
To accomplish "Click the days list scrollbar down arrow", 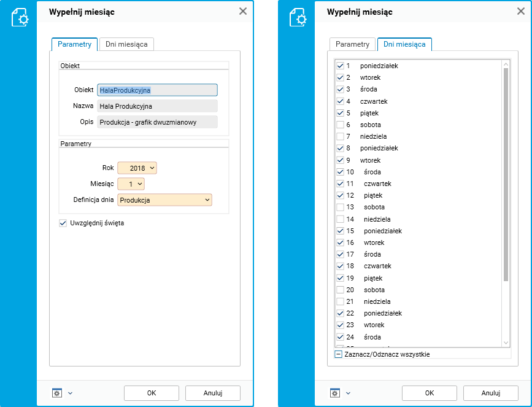I will [506, 343].
